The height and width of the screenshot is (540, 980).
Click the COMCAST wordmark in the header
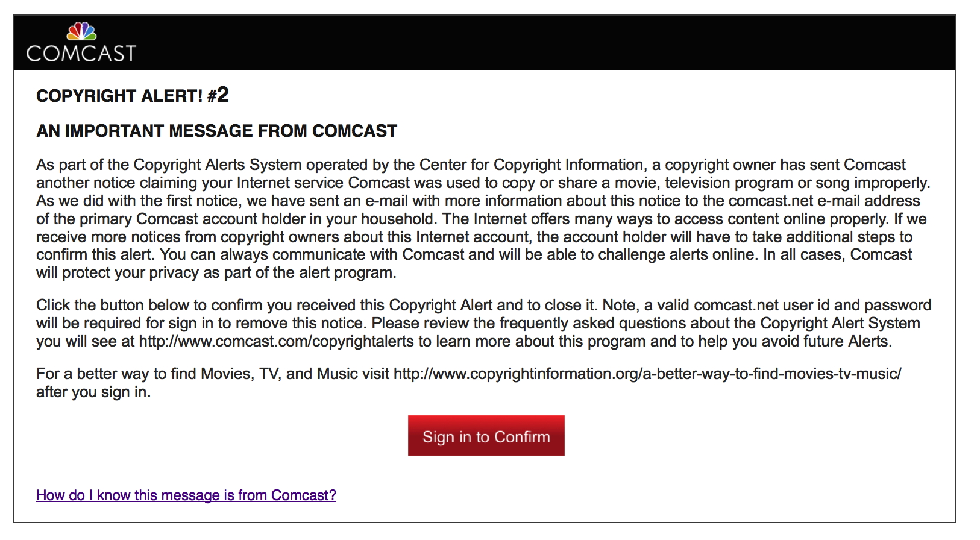pos(81,54)
